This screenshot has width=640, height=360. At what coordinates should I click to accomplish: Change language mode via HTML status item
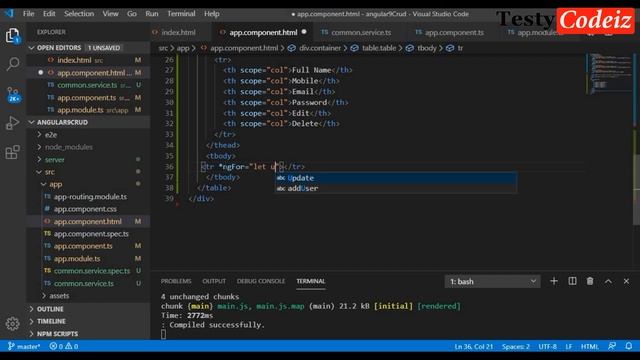589,347
